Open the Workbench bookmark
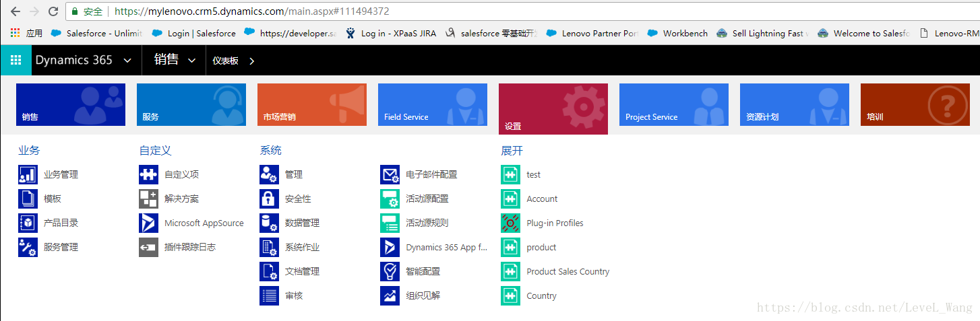The height and width of the screenshot is (321, 980). (677, 33)
